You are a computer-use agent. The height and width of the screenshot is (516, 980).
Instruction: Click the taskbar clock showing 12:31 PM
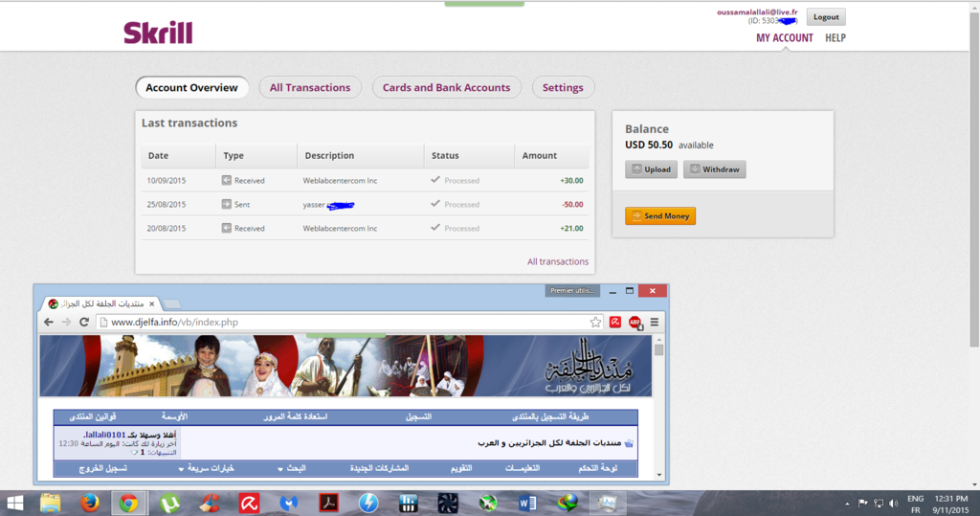click(x=951, y=499)
